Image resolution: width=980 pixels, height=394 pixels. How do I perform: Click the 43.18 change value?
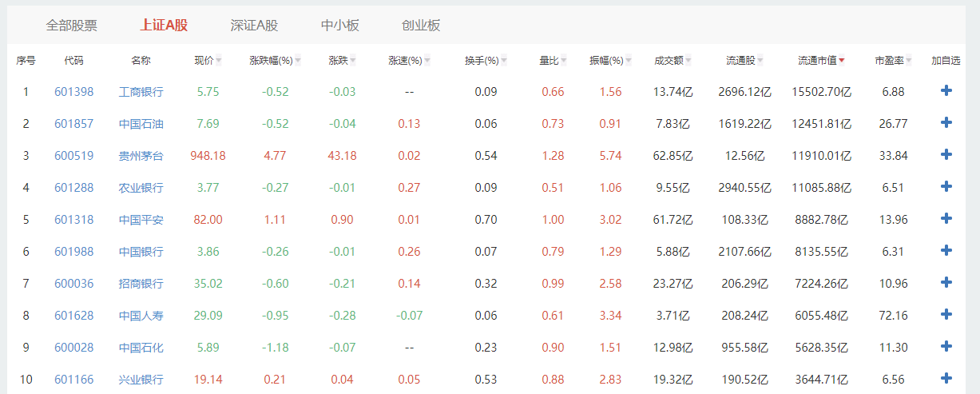click(342, 156)
